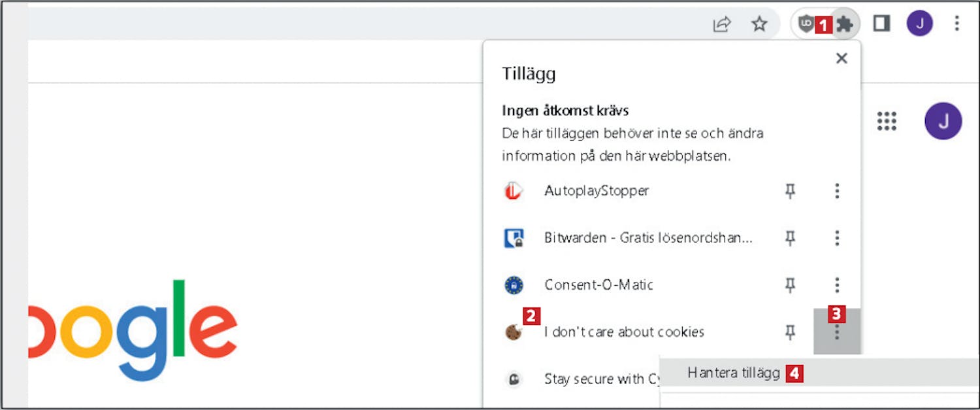Bookmark this page with the star icon
980x410 pixels.
[x=759, y=25]
